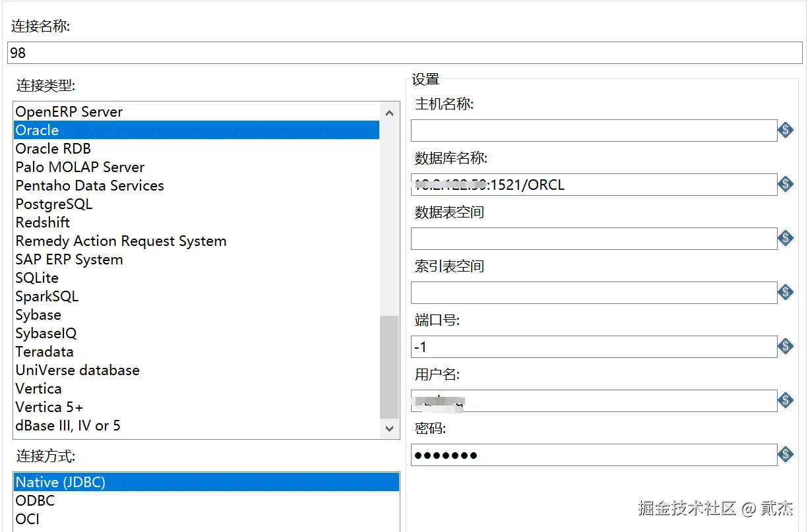
Task: Click the variable icon beside database name field
Action: tap(786, 184)
